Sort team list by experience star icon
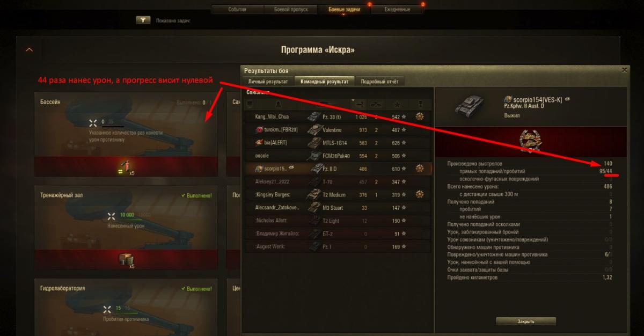Image resolution: width=644 pixels, height=336 pixels. tap(398, 104)
